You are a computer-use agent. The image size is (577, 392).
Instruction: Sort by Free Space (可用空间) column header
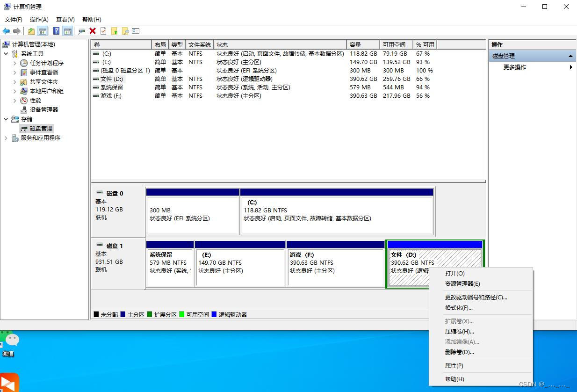click(397, 44)
